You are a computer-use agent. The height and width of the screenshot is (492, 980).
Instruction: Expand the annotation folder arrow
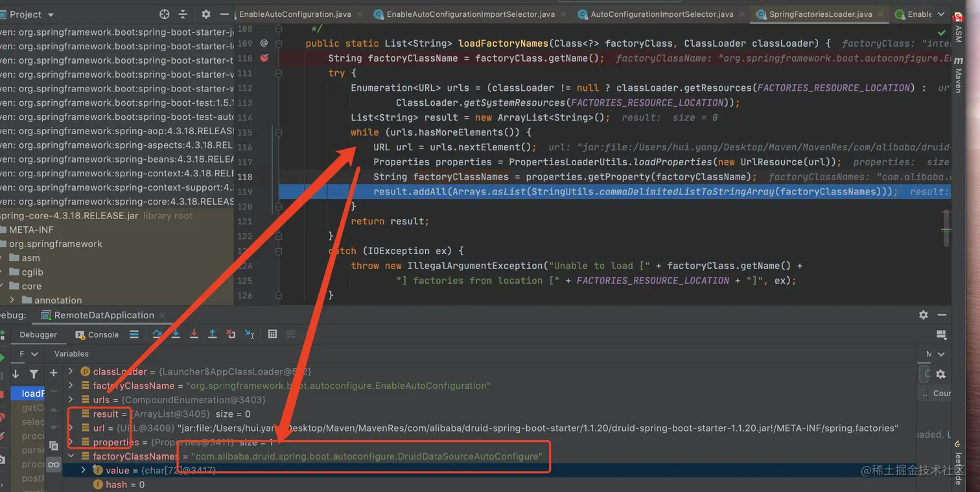point(12,300)
